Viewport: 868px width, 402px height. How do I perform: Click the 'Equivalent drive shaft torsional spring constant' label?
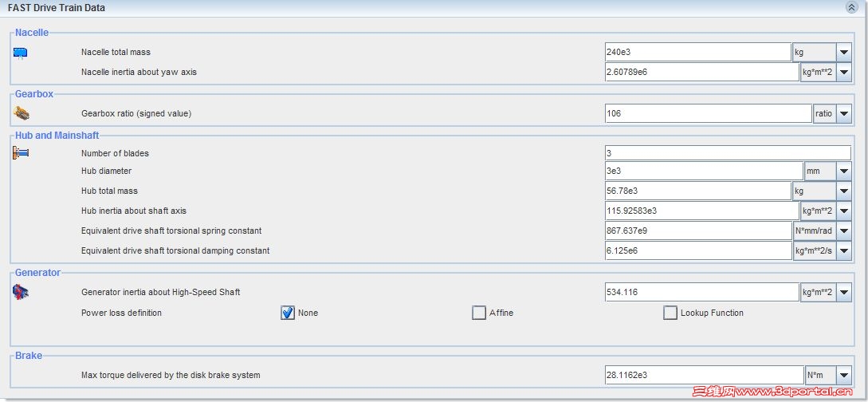[171, 231]
